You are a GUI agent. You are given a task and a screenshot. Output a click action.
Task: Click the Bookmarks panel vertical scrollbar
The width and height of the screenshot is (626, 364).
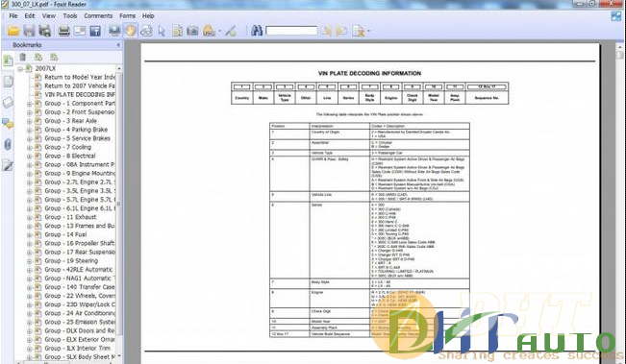[x=119, y=204]
